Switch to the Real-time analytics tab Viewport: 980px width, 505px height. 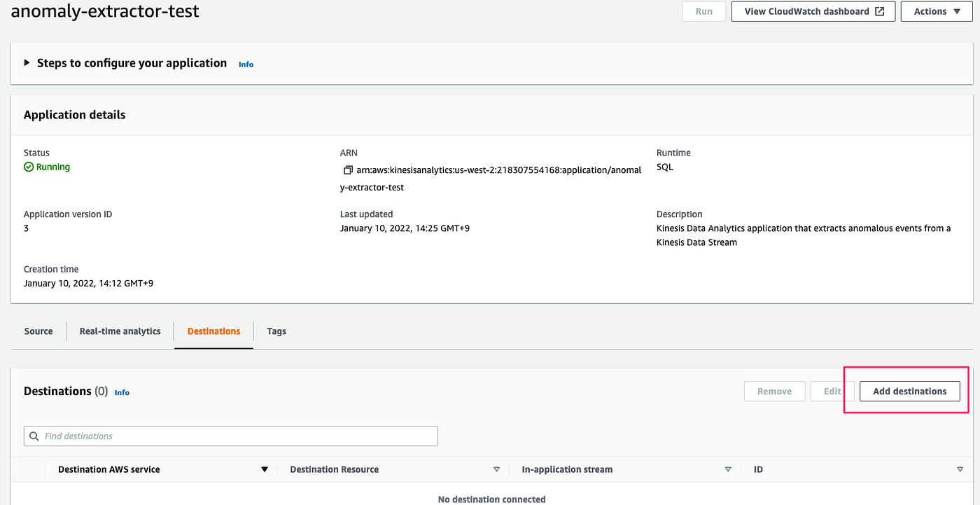point(120,331)
